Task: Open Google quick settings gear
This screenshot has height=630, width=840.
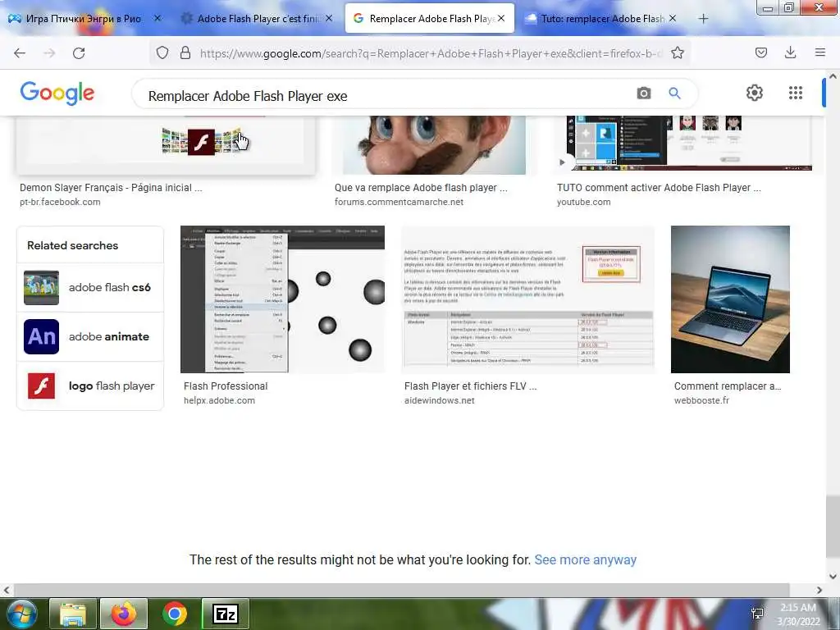Action: (x=755, y=93)
